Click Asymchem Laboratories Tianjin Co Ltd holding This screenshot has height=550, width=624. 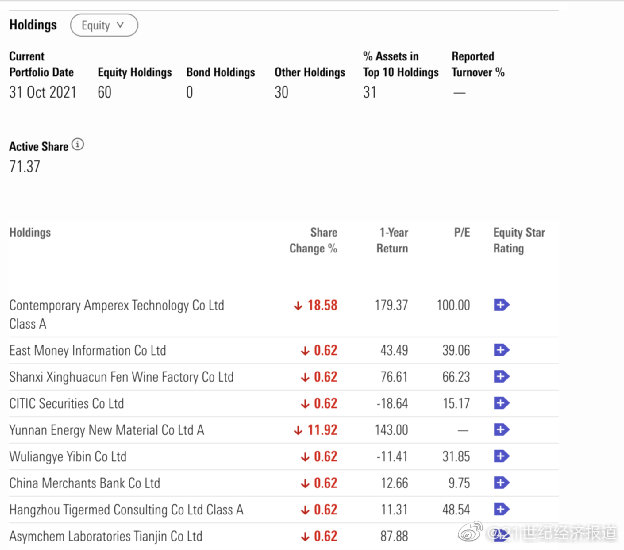106,536
